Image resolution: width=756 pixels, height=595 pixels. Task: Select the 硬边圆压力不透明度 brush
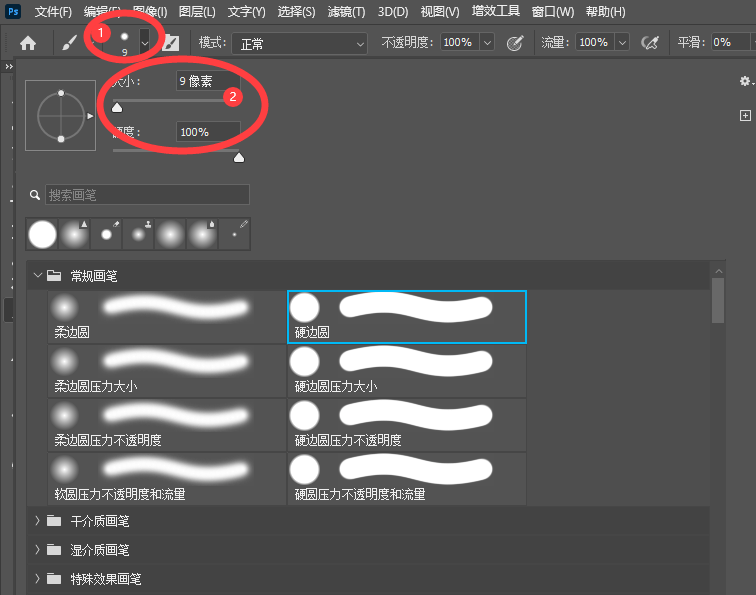[x=407, y=425]
